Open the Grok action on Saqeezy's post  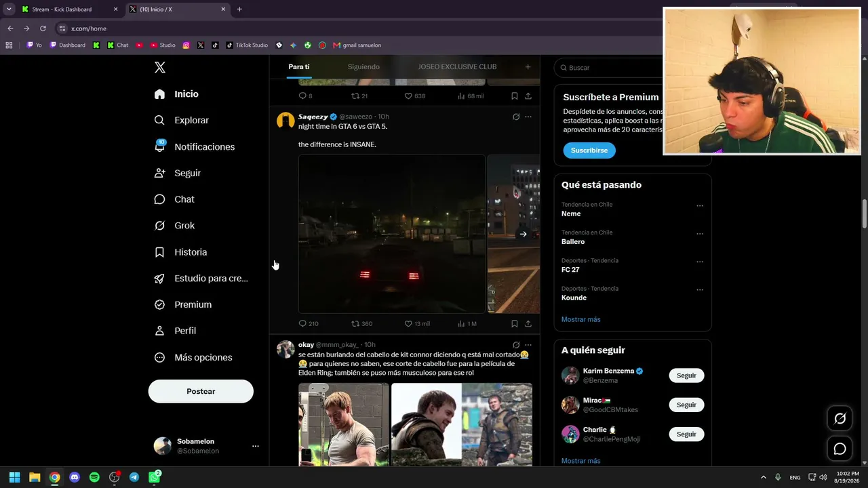[x=516, y=117]
